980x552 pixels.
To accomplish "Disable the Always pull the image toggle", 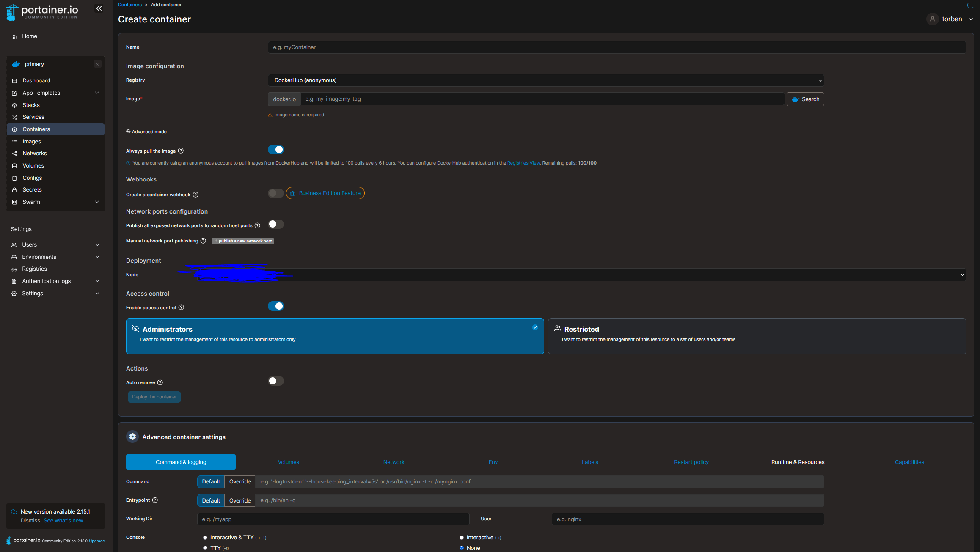I will (275, 150).
